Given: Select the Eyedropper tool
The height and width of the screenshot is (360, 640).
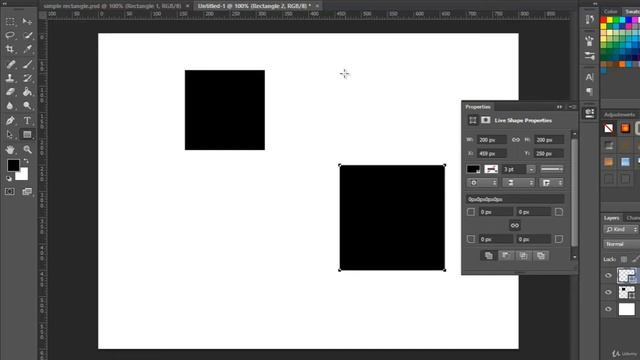Looking at the screenshot, I should pos(27,49).
